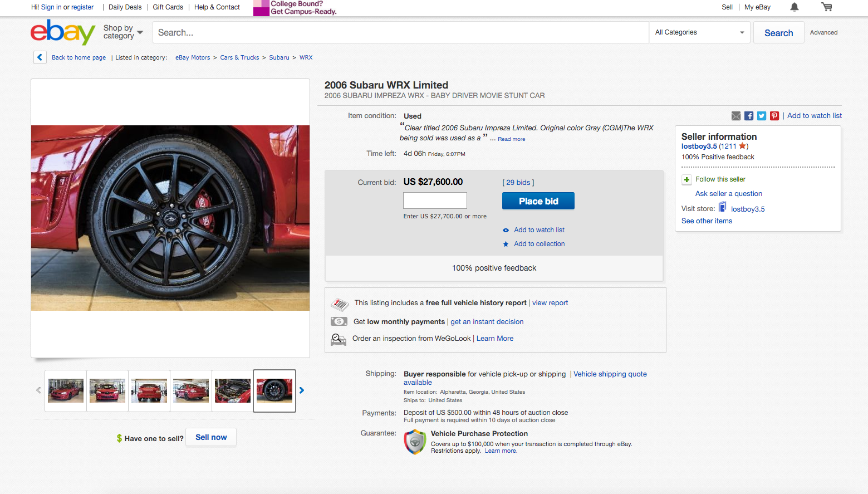Open the All Categories dropdown
Image resolution: width=868 pixels, height=494 pixels.
pos(699,32)
